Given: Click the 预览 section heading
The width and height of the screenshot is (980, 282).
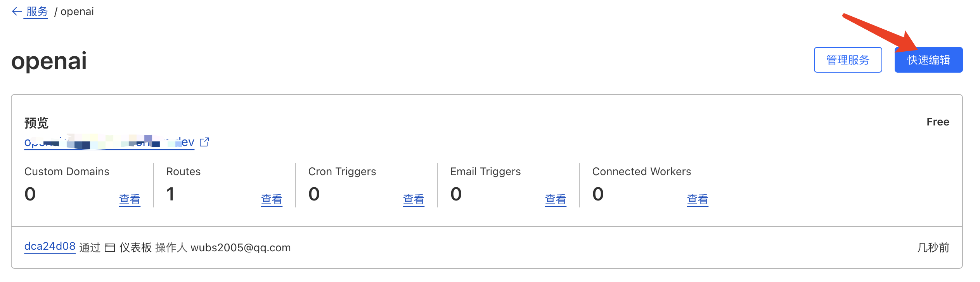Looking at the screenshot, I should pos(36,123).
